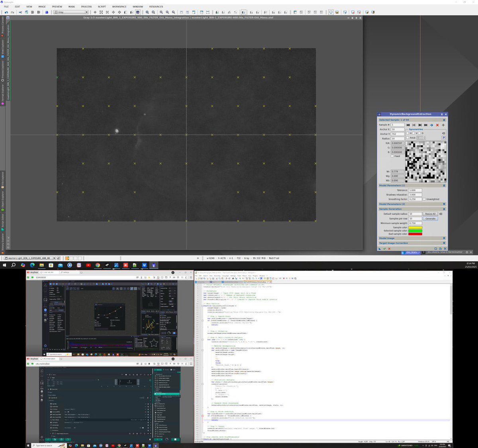This screenshot has height=448, width=478.
Task: Open the masterLight view selector dropdown
Action: (30, 258)
